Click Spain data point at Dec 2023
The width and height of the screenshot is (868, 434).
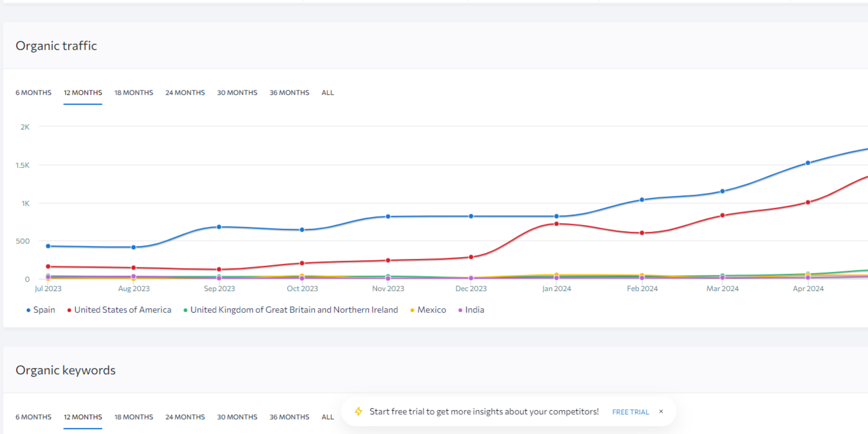tap(471, 216)
